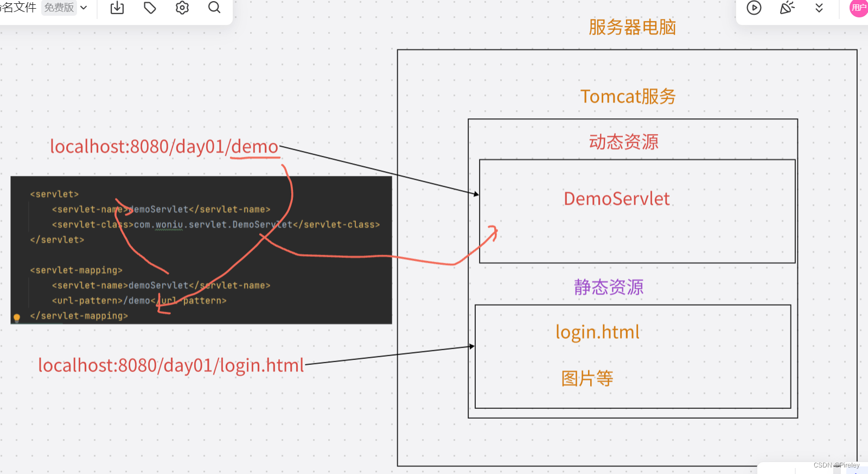Start presentation with play icon

(x=754, y=8)
